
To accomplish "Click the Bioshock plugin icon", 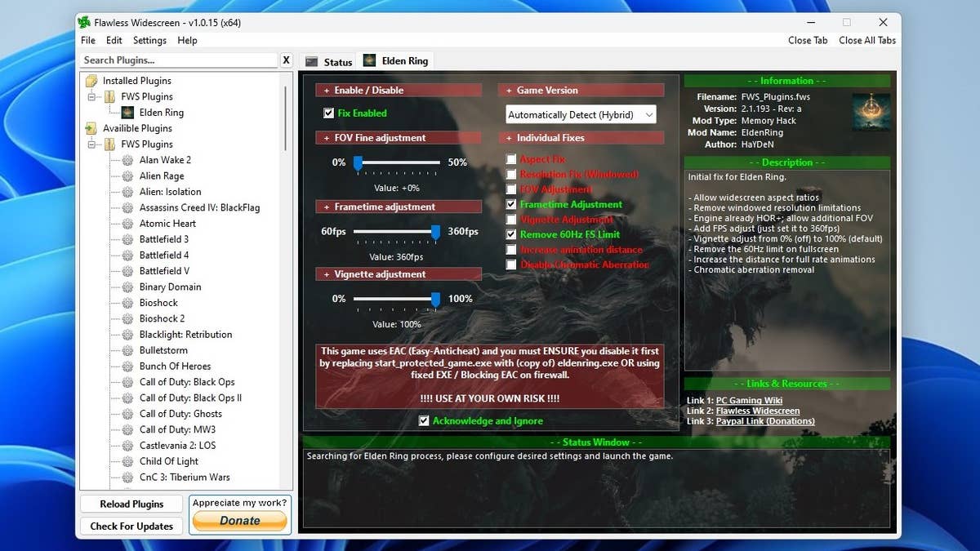I will [x=129, y=302].
